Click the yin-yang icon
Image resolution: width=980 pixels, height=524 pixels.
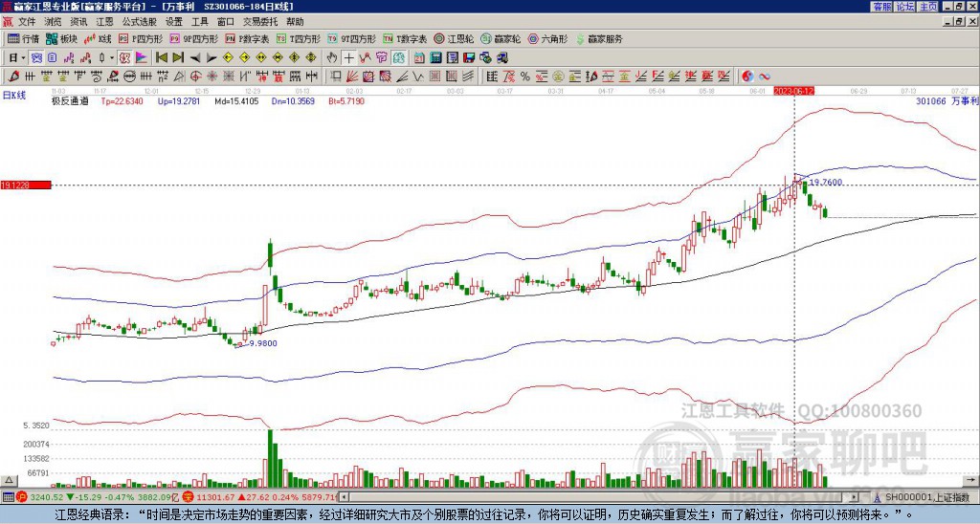747,76
